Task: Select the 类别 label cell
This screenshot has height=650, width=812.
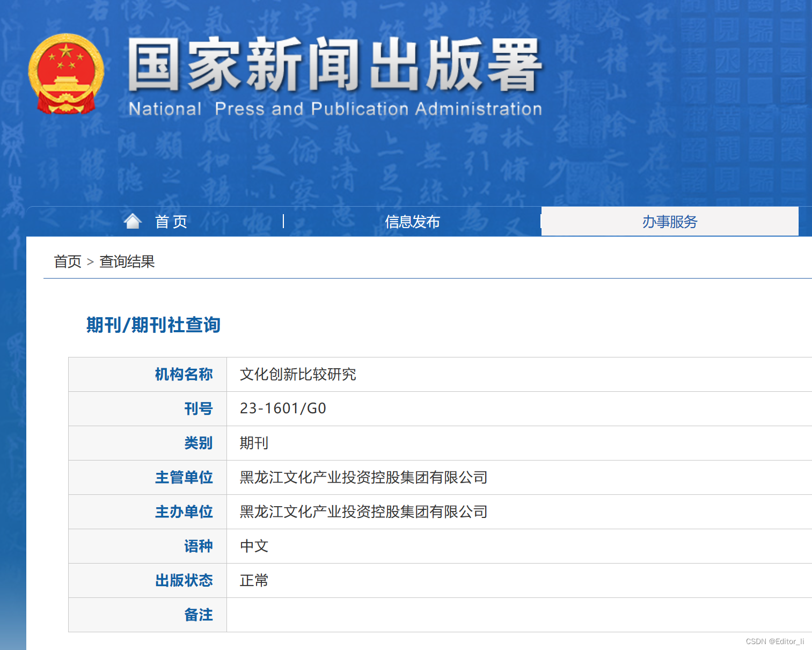Action: [148, 443]
